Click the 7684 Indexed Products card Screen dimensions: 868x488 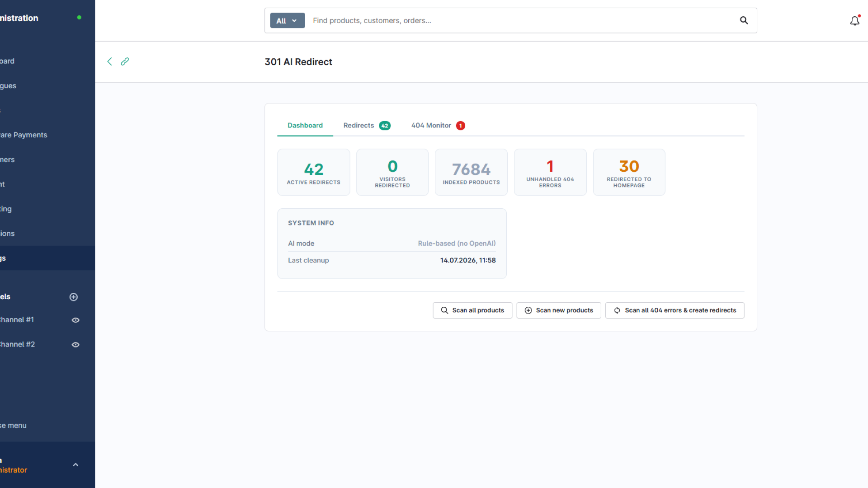click(x=471, y=173)
